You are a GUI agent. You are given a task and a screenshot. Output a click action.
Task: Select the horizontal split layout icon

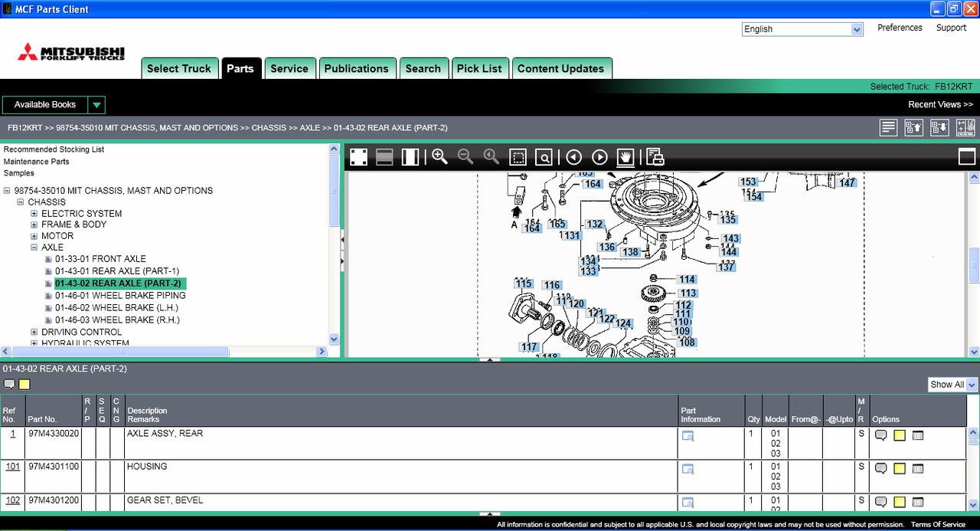384,157
